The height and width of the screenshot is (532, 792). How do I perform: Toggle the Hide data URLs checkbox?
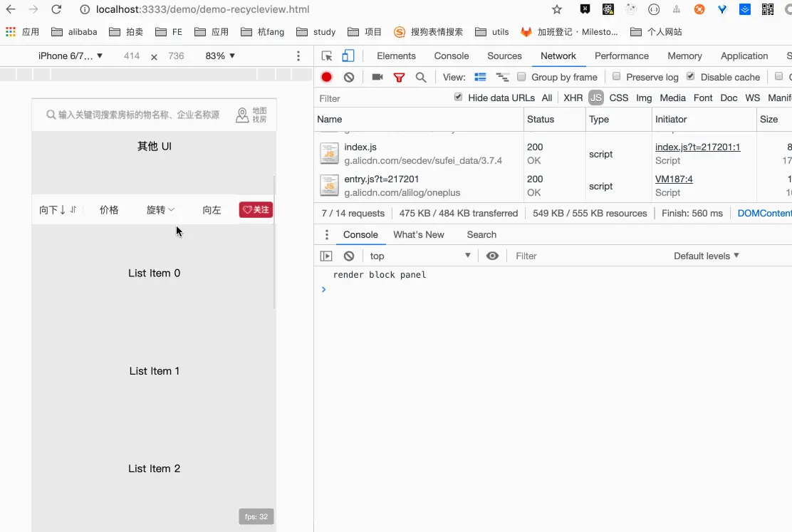tap(458, 96)
